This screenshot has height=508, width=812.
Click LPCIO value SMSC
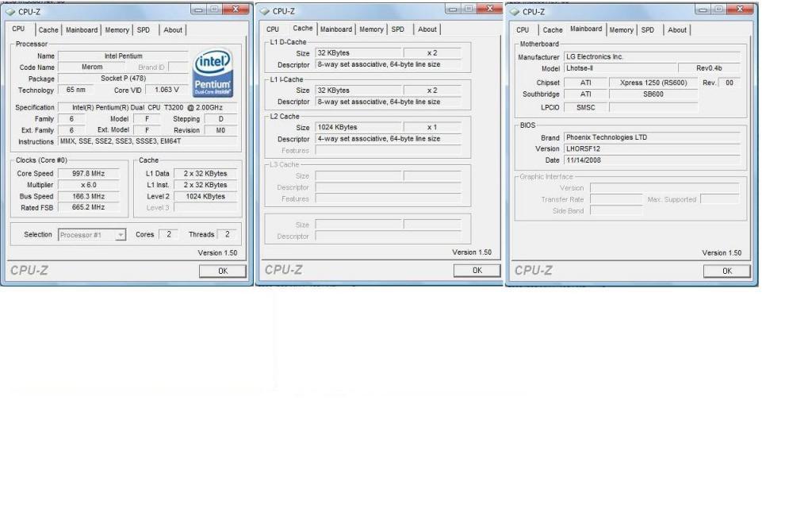(586, 107)
